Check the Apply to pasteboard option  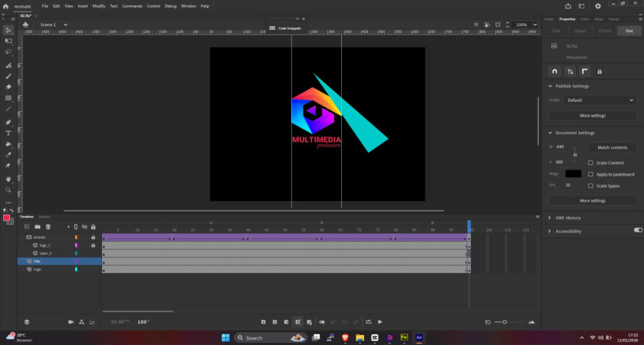[x=590, y=174]
